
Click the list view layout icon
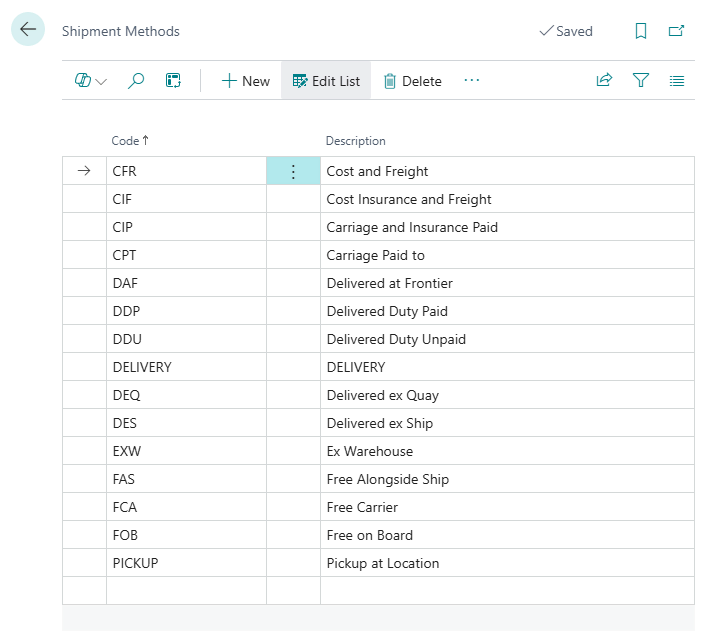click(677, 81)
